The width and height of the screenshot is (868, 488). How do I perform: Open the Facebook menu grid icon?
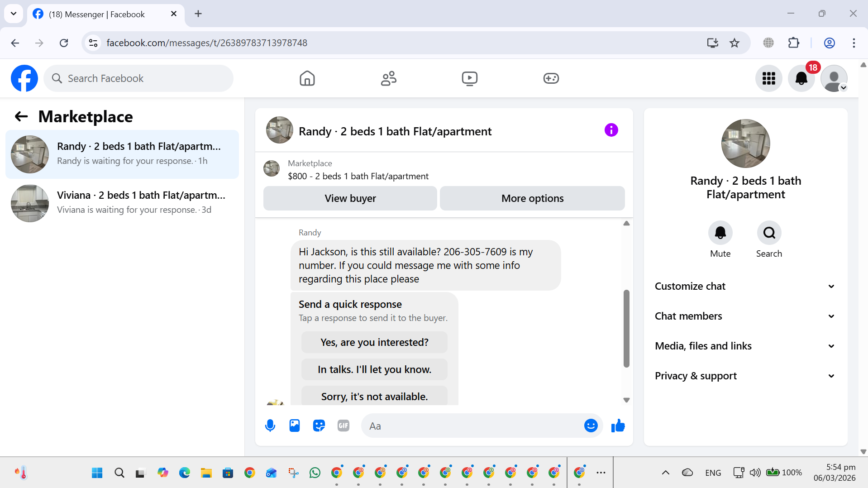coord(768,78)
